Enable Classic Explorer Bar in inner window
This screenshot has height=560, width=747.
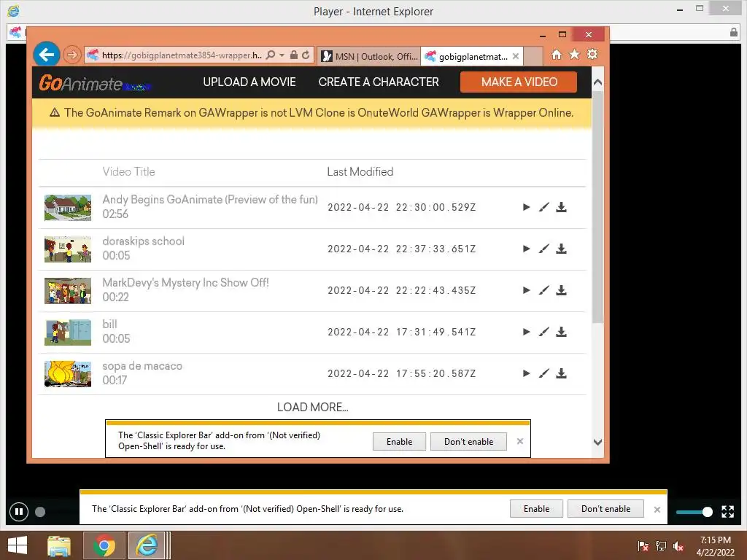399,441
